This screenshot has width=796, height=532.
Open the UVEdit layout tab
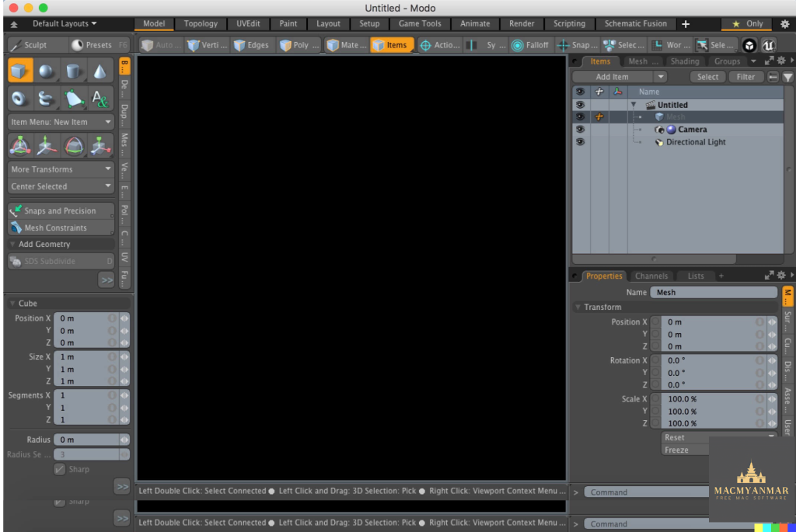click(248, 24)
